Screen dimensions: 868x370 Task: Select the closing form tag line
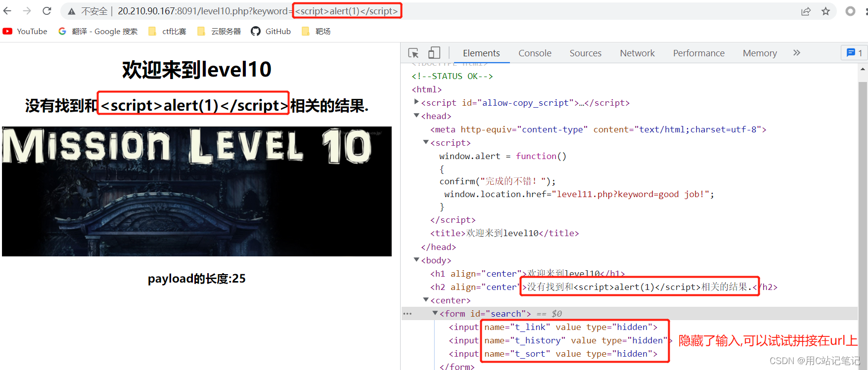(457, 367)
